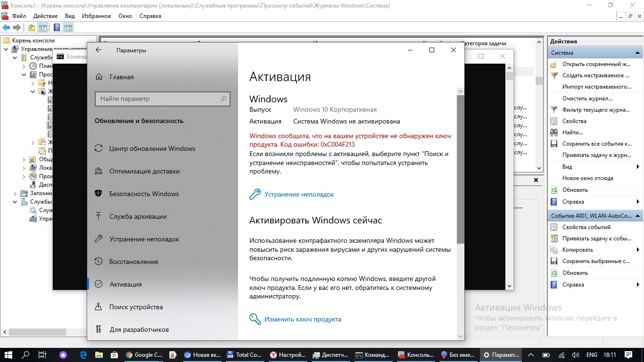Close event preview pane with X
The width and height of the screenshot is (644, 362).
(536, 180)
